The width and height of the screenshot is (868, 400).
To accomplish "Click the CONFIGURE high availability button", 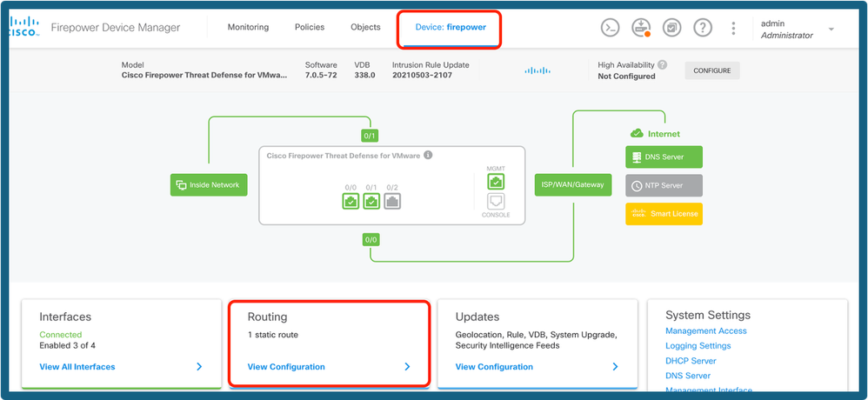I will tap(712, 70).
